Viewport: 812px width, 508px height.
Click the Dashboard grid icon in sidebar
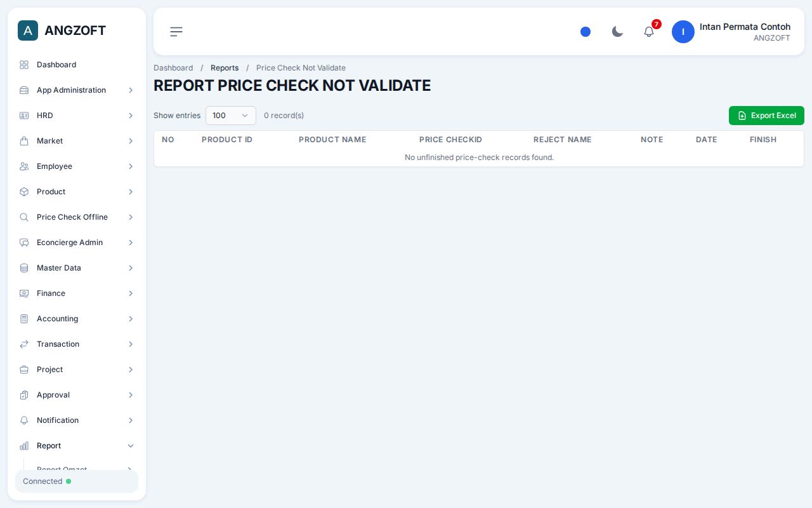pos(24,65)
